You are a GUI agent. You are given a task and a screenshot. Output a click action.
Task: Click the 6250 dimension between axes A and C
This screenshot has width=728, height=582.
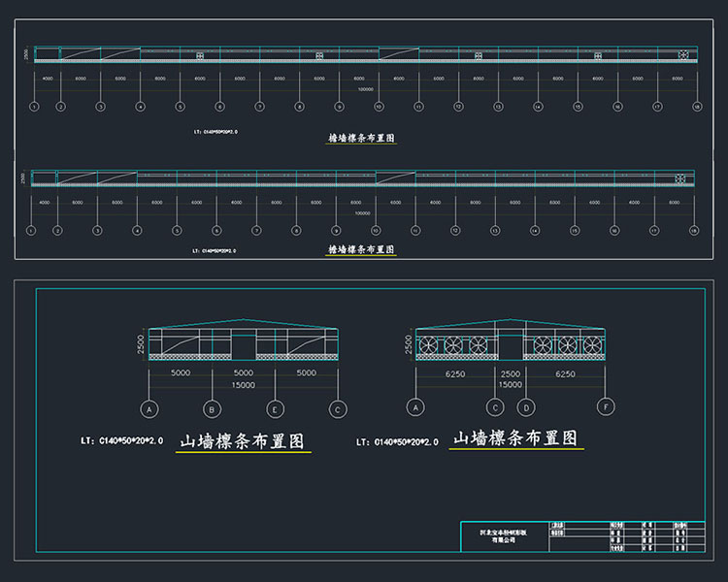pos(456,373)
